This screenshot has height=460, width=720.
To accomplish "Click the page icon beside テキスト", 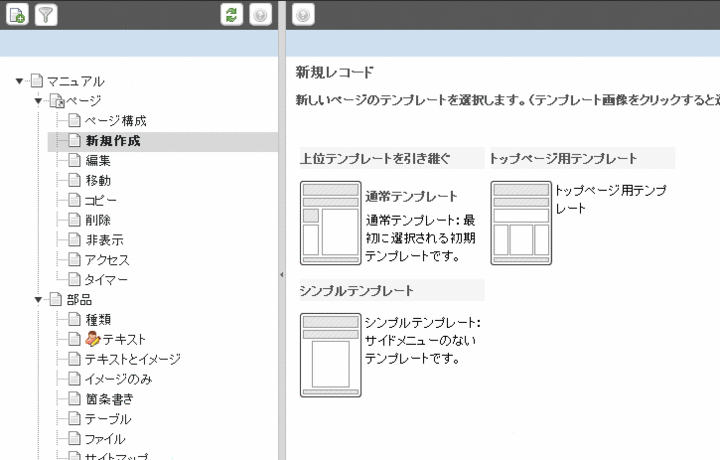I will coord(75,339).
